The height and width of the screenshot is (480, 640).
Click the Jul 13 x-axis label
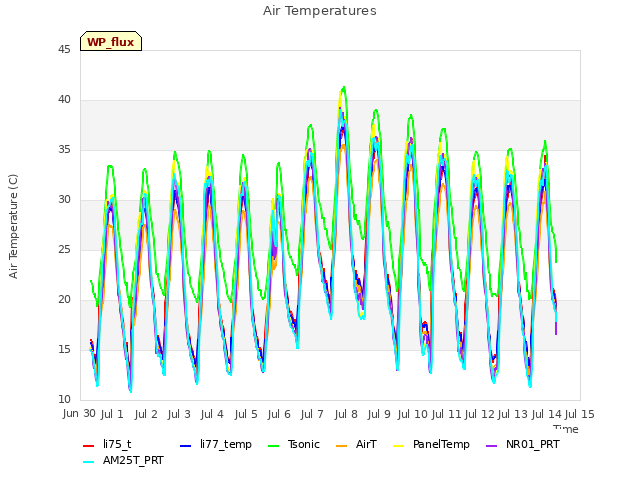513,414
